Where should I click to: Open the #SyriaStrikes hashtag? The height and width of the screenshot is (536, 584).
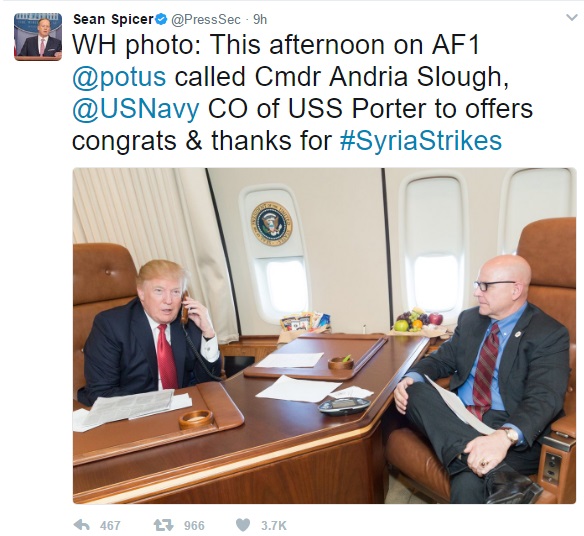(421, 141)
